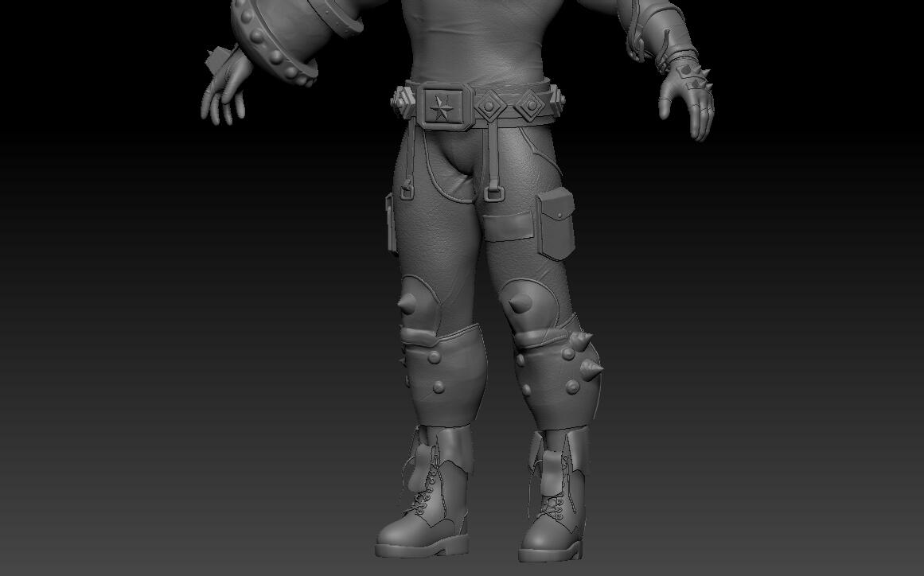Click the fingers of the hand under the studded bracer
Screen dimensions: 924x576
[x=220, y=103]
